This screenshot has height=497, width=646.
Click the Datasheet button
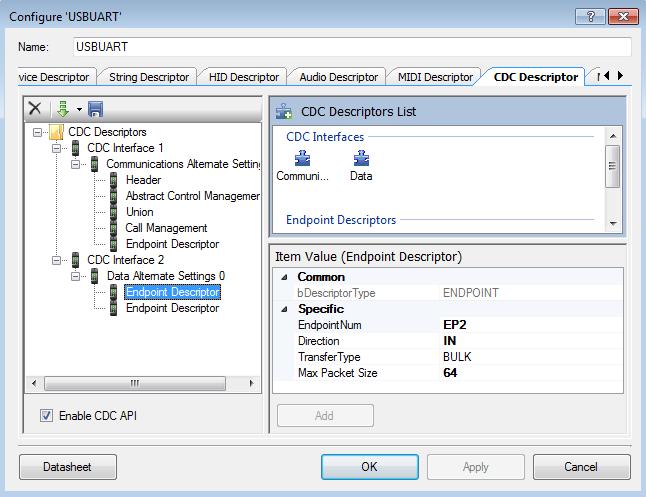click(x=68, y=467)
